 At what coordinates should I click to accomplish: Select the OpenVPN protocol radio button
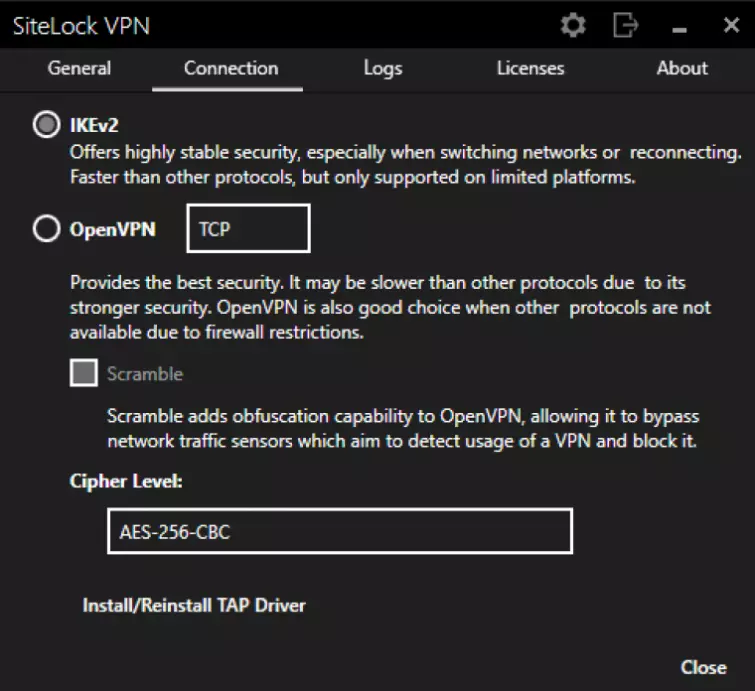click(x=47, y=229)
